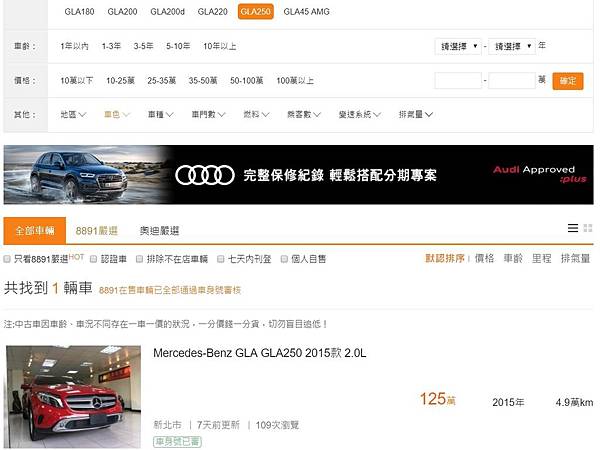
Task: Click the 2015年 listing year
Action: coord(508,403)
